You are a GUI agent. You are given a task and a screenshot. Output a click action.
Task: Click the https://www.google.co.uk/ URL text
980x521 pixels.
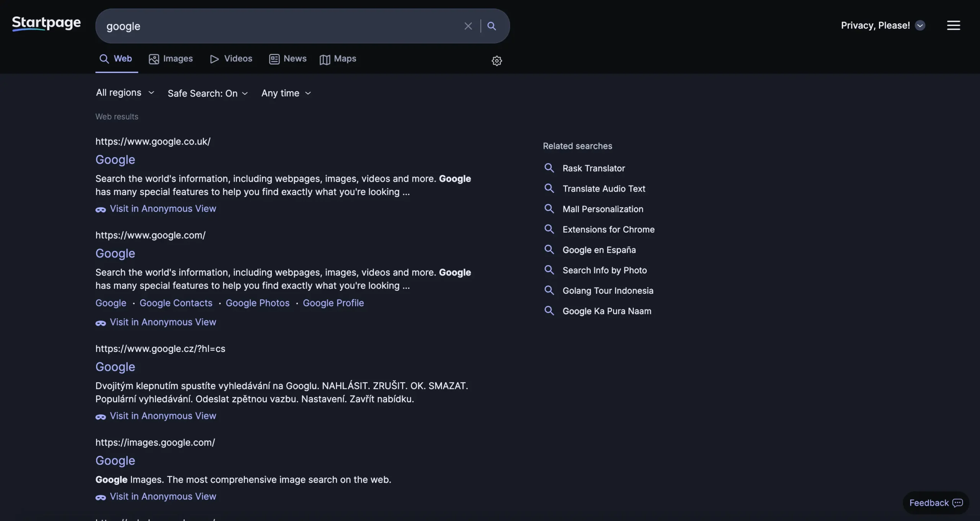153,142
